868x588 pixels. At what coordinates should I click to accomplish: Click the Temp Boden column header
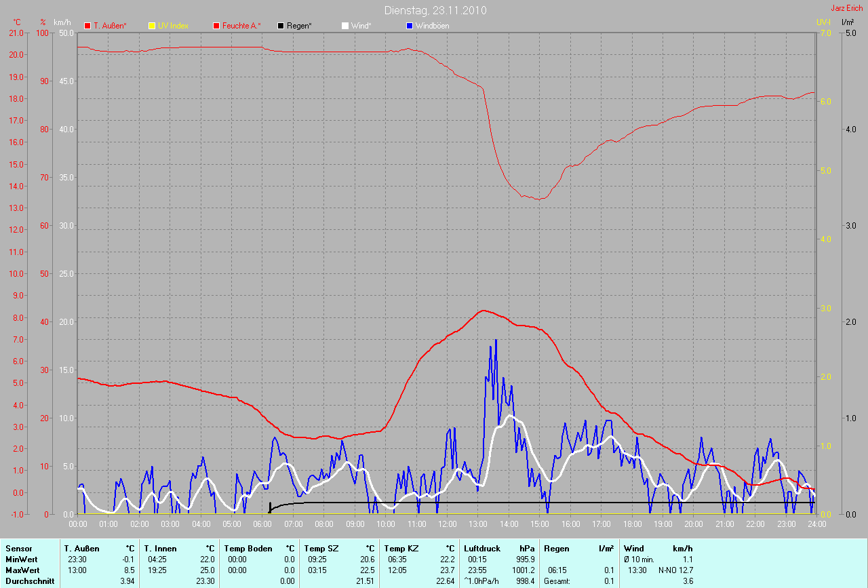click(x=248, y=548)
